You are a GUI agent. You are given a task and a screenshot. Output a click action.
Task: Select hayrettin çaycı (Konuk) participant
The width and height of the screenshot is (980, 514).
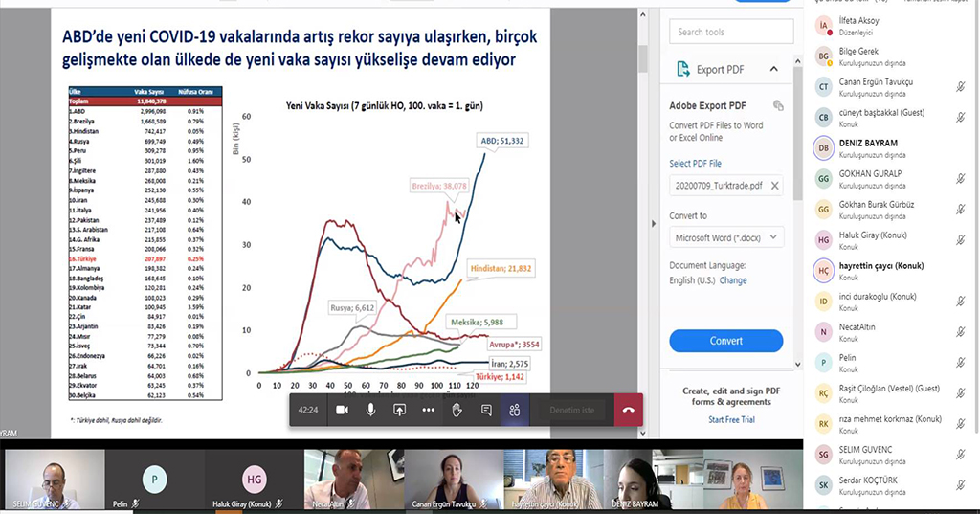[887, 271]
